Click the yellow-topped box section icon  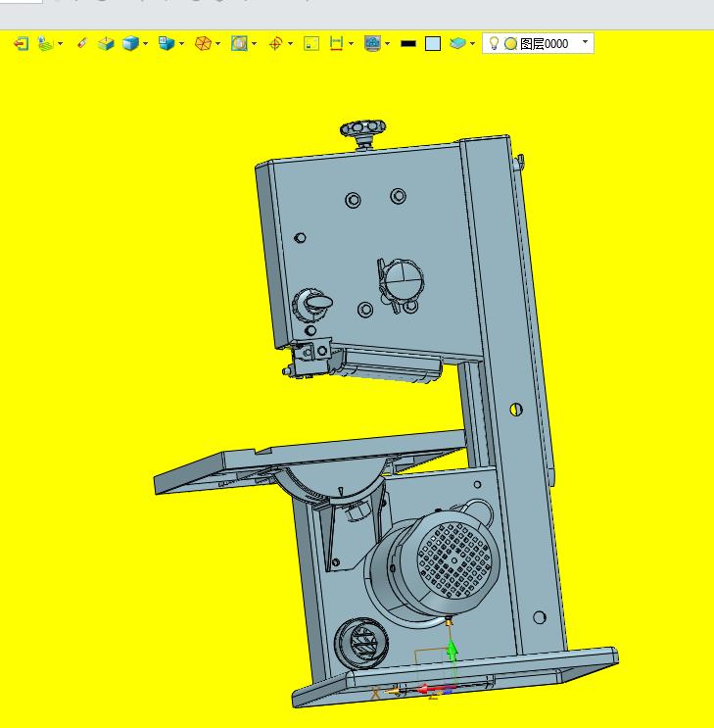pyautogui.click(x=107, y=44)
